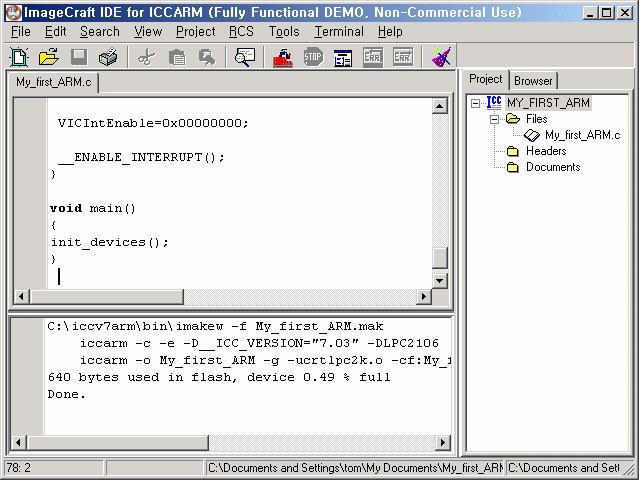
Task: Click the imakew command line in output
Action: point(215,326)
